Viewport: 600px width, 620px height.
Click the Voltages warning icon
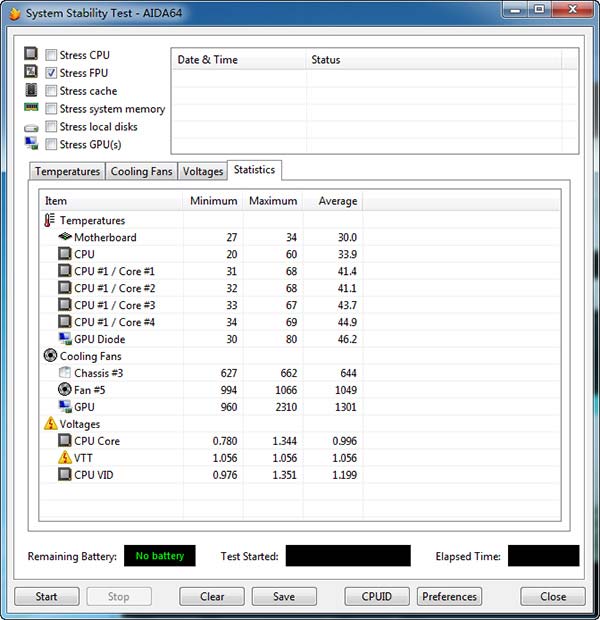click(x=50, y=424)
